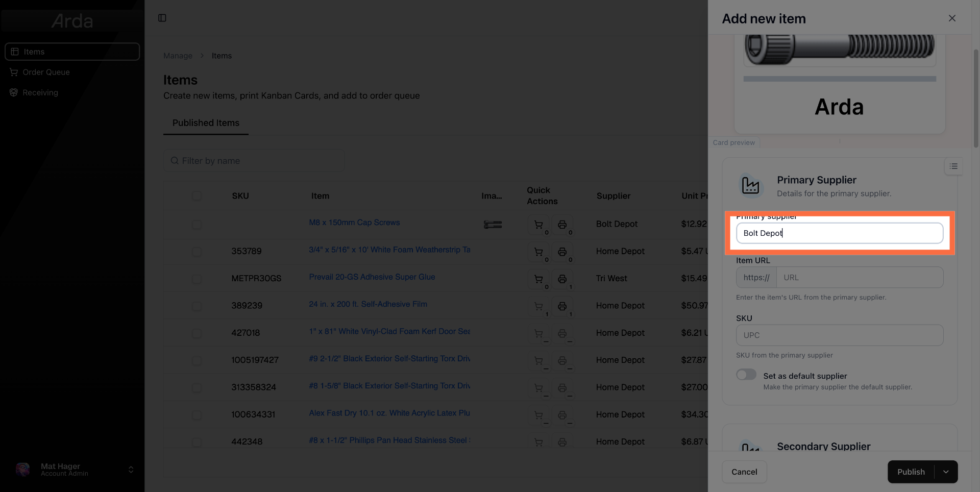Viewport: 980px width, 492px height.
Task: Click the Item URL input field
Action: 860,278
